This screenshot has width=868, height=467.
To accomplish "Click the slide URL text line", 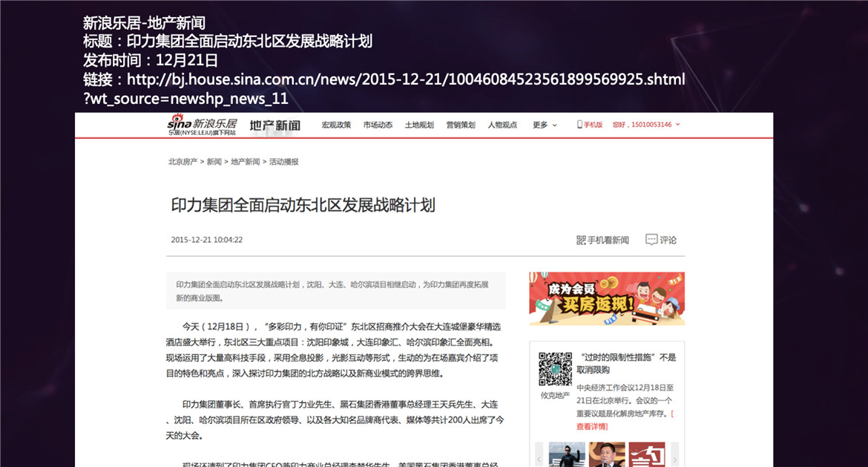I will (x=384, y=88).
